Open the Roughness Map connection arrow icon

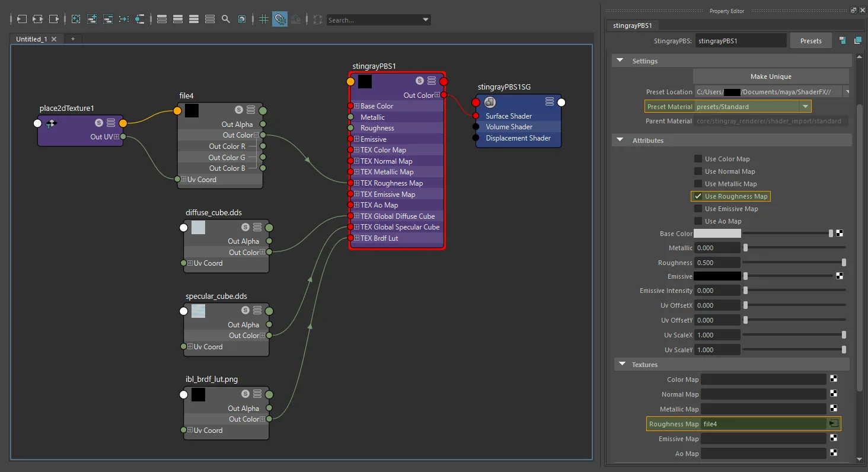coord(833,423)
